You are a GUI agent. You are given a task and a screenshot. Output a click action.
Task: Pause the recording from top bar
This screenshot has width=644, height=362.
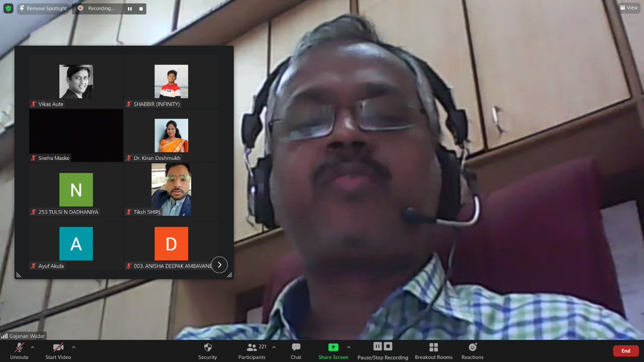pyautogui.click(x=130, y=9)
